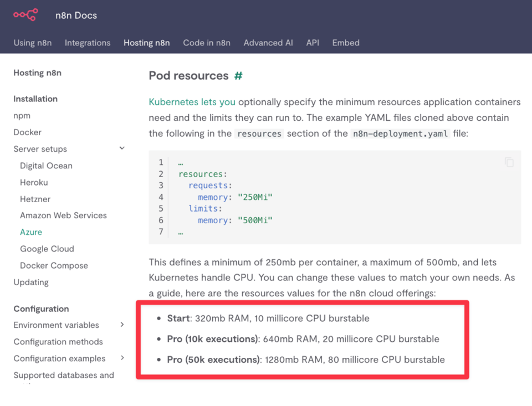532x406 pixels.
Task: Switch to the Integrations tab
Action: [88, 43]
